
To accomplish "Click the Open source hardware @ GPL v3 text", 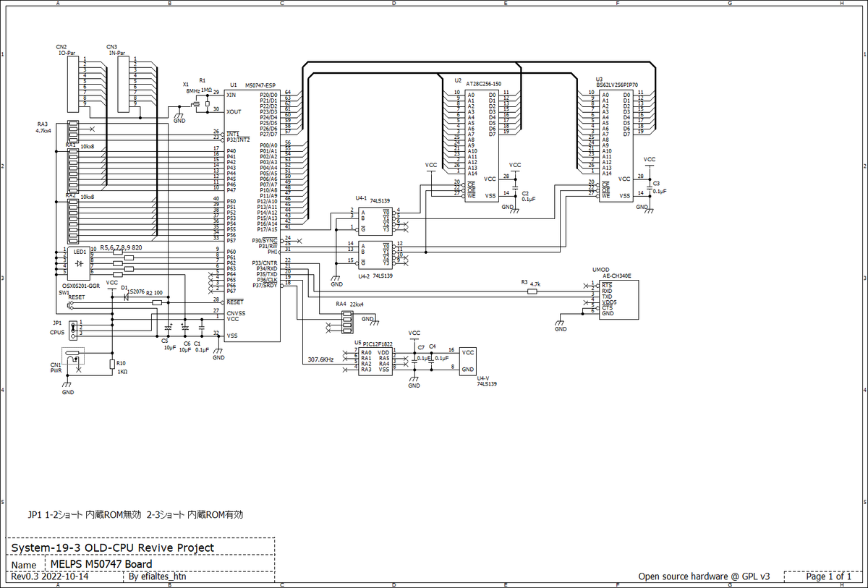I will [x=703, y=576].
